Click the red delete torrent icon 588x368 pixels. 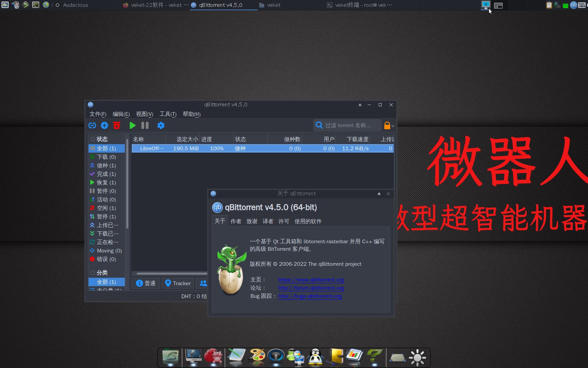pos(117,125)
